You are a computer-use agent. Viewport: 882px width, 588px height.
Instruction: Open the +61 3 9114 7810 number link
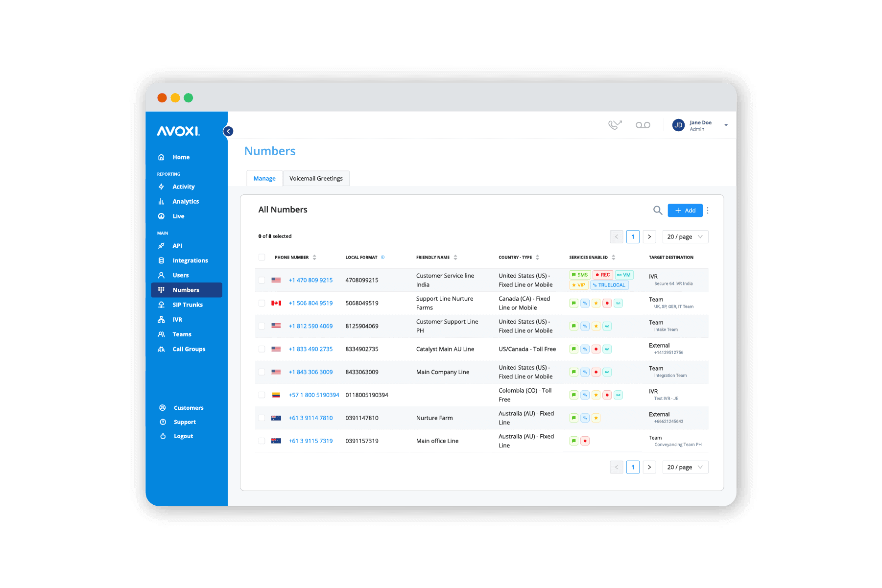pos(310,418)
